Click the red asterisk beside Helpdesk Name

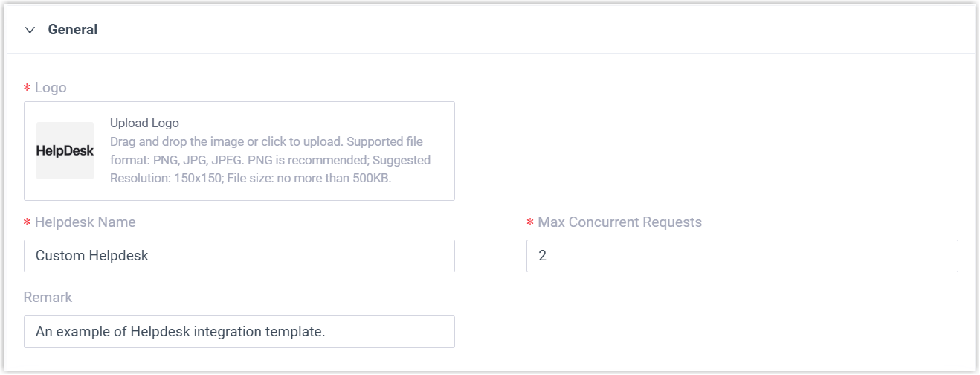click(x=28, y=223)
